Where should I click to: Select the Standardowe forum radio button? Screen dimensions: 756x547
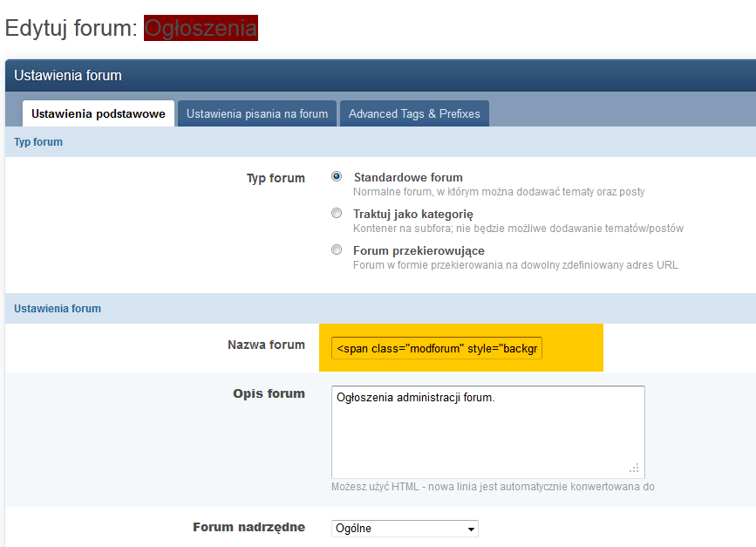point(337,176)
